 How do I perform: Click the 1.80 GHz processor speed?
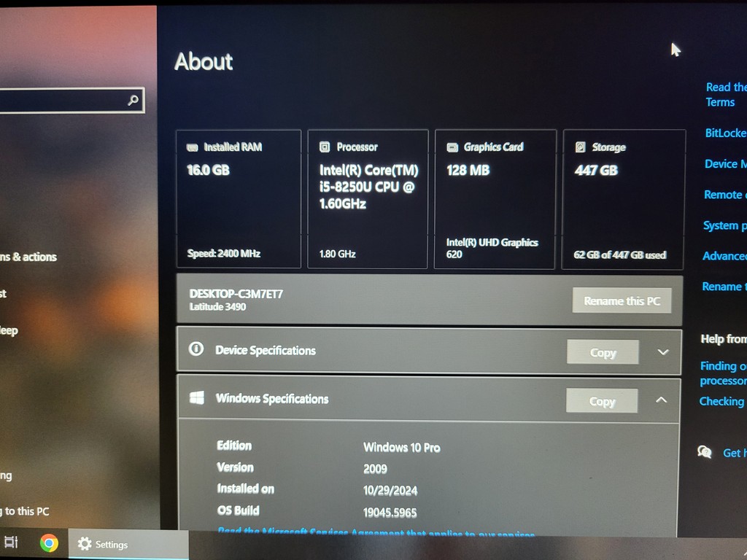(x=337, y=254)
